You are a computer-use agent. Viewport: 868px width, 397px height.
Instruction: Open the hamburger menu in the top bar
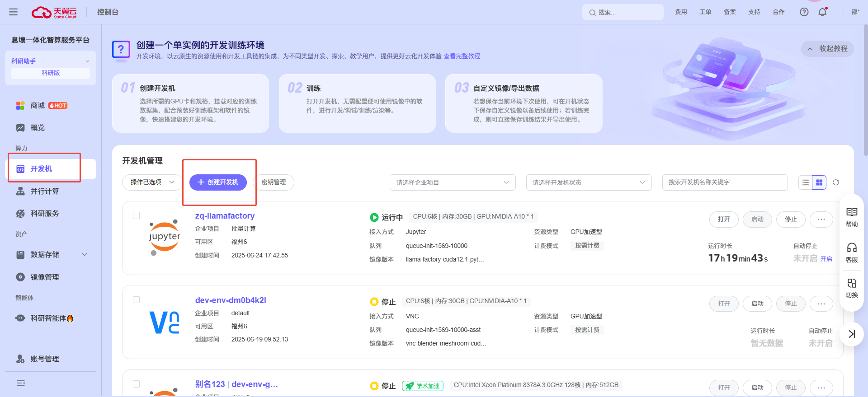(13, 12)
